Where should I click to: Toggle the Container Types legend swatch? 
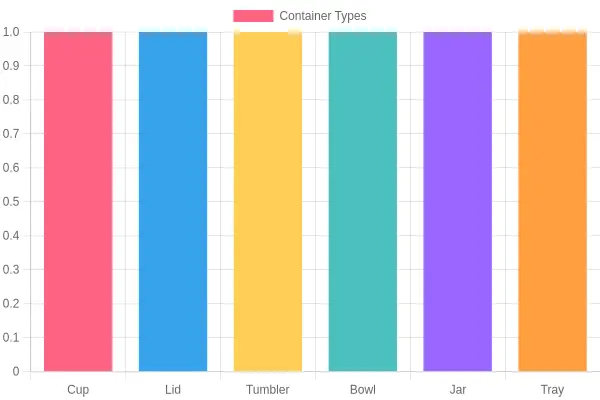point(253,16)
